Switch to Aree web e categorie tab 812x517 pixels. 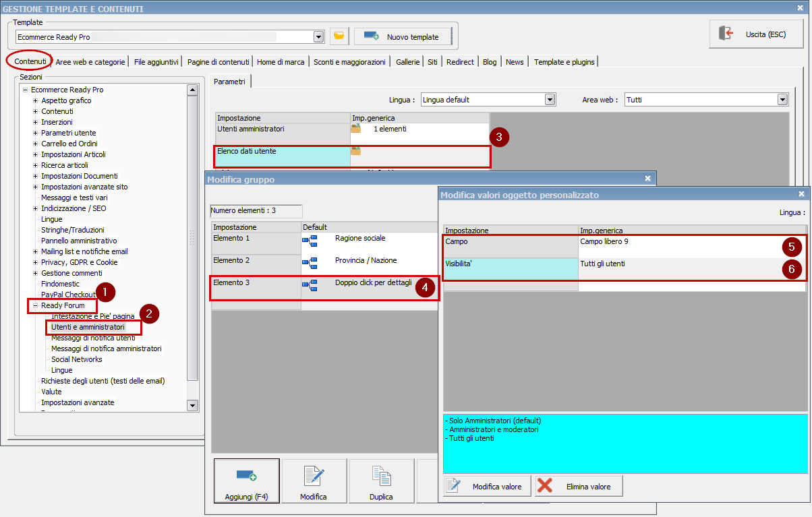[90, 62]
